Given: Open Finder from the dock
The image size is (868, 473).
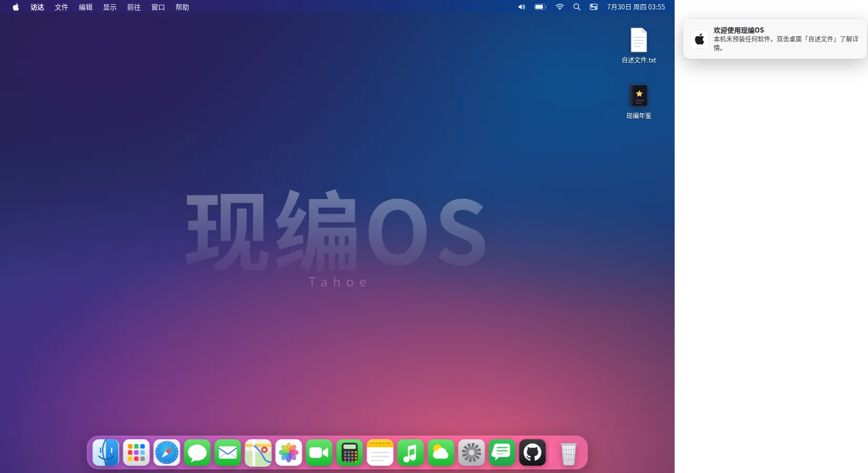Looking at the screenshot, I should coord(106,453).
